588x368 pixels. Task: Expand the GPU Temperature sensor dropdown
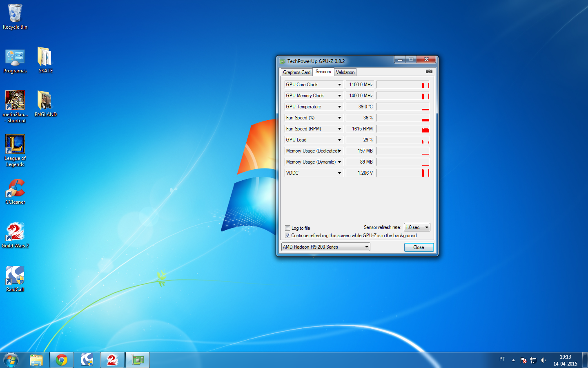point(339,107)
